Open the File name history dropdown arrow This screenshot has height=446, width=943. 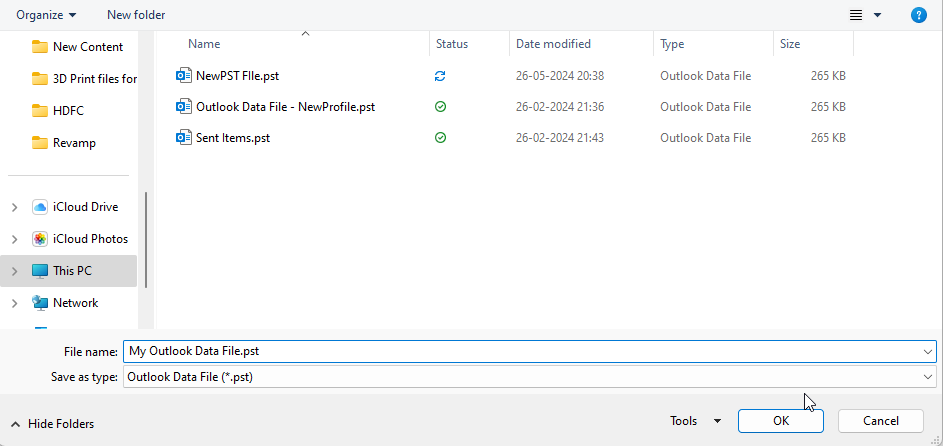[x=928, y=351]
